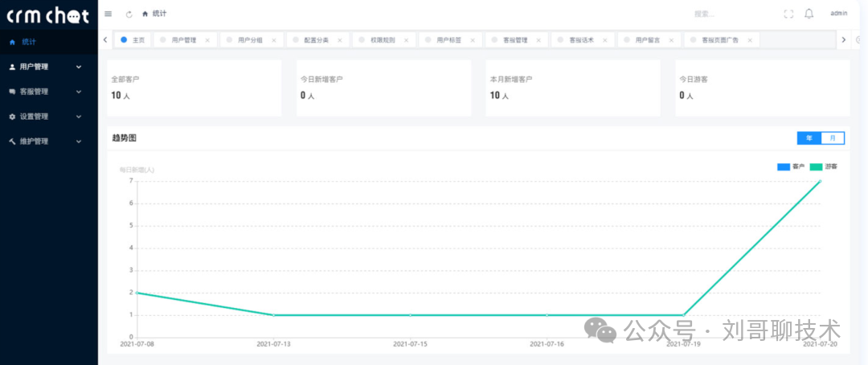Click the 每日新增(人) axis title
Image resolution: width=868 pixels, height=365 pixels.
pyautogui.click(x=137, y=170)
